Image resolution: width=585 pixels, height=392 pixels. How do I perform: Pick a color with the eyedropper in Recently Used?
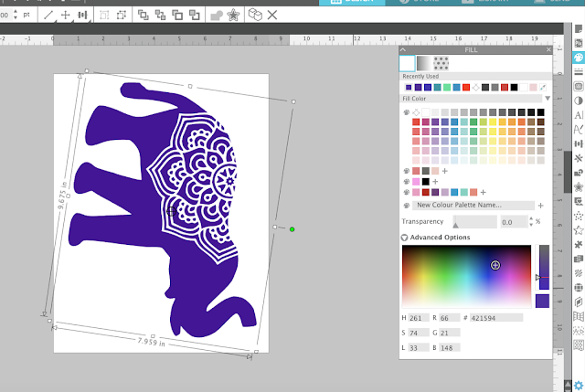(x=543, y=88)
